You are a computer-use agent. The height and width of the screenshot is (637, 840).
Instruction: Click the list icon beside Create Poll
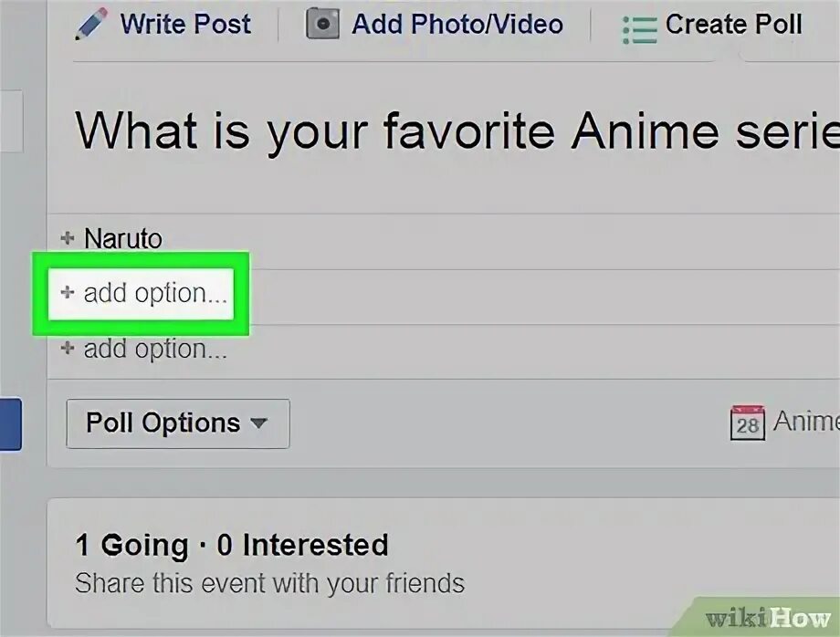(x=639, y=29)
